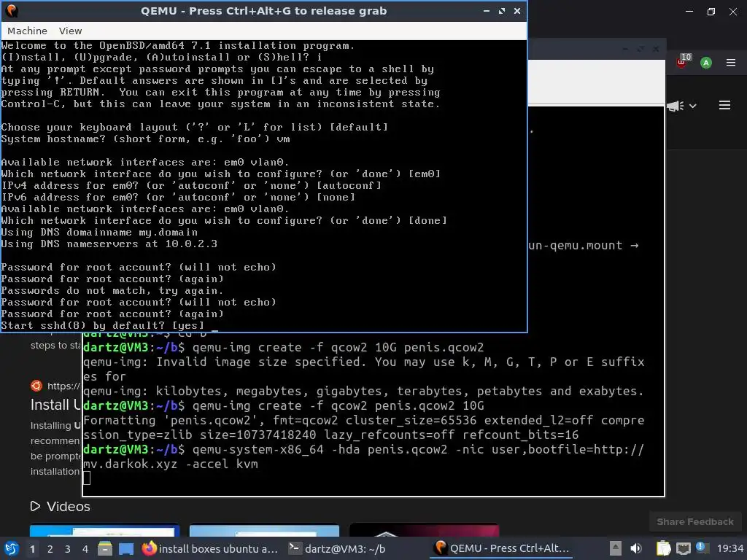This screenshot has width=747, height=560.
Task: Switch to Firefox install boxes ubuntu window
Action: click(x=209, y=548)
